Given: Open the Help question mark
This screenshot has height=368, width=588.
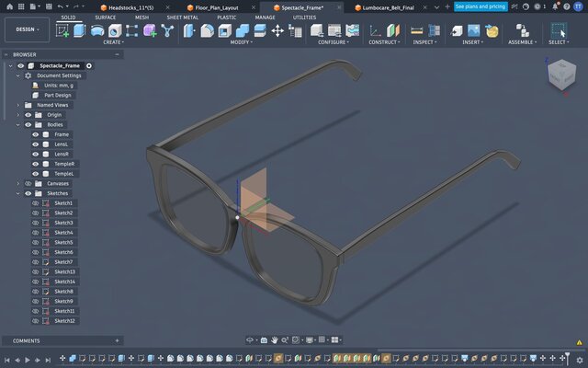Looking at the screenshot, I should tap(567, 6).
